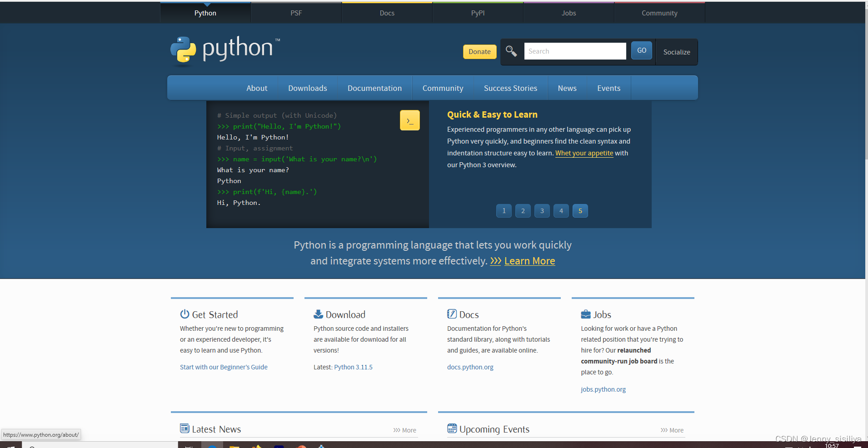The height and width of the screenshot is (448, 868).
Task: Click the Python logo image
Action: pos(225,50)
